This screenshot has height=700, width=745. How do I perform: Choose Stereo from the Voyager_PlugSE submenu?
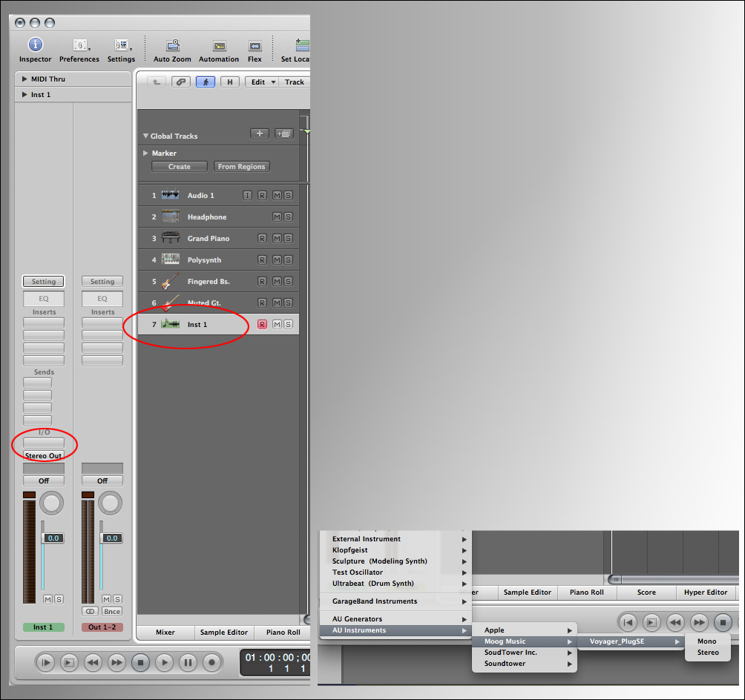coord(708,653)
